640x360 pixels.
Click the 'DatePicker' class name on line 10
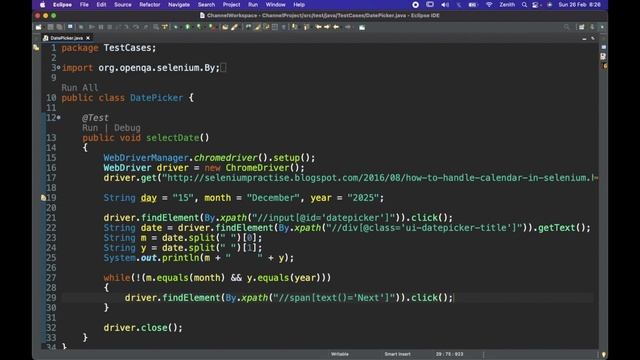[x=156, y=98]
